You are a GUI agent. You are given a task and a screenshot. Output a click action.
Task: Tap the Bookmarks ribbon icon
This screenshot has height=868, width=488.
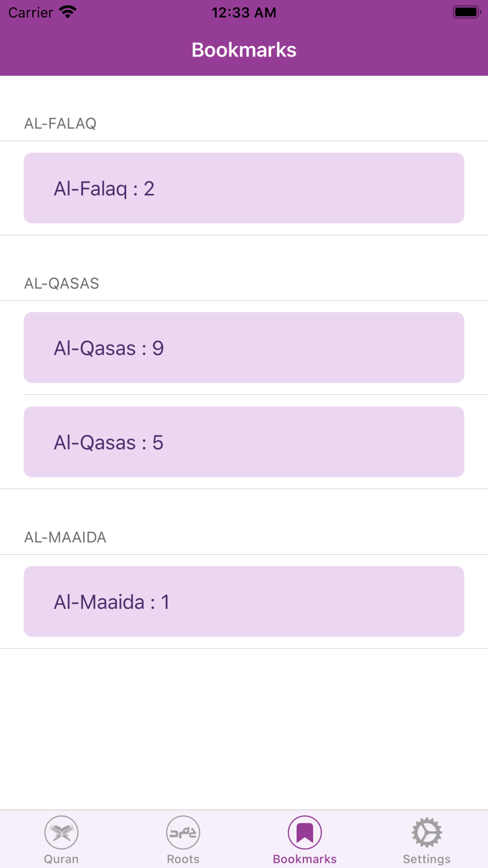305,832
